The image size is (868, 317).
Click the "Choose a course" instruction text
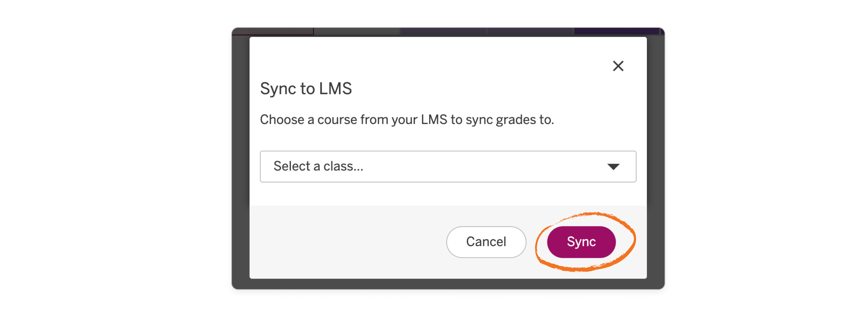[407, 120]
